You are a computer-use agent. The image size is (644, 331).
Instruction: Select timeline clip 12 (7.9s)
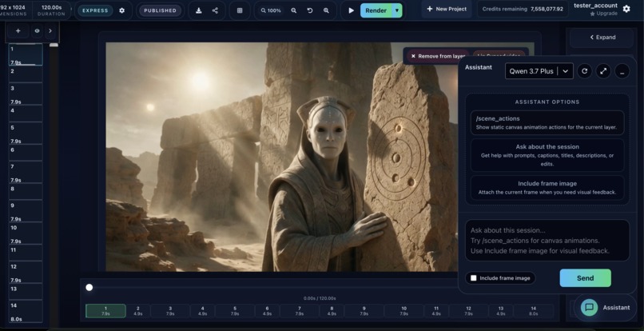click(x=469, y=311)
